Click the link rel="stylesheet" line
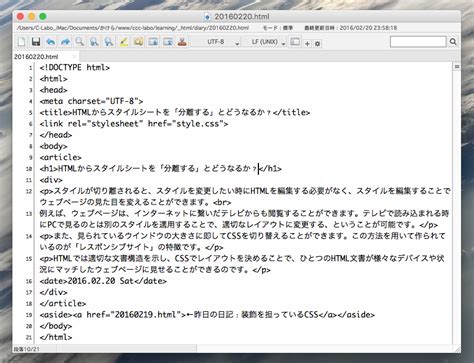 tap(134, 124)
